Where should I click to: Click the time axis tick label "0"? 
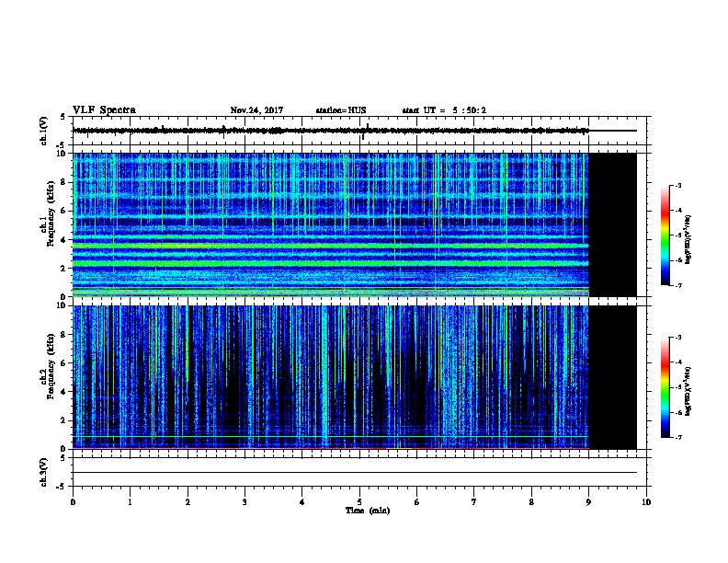tap(73, 502)
